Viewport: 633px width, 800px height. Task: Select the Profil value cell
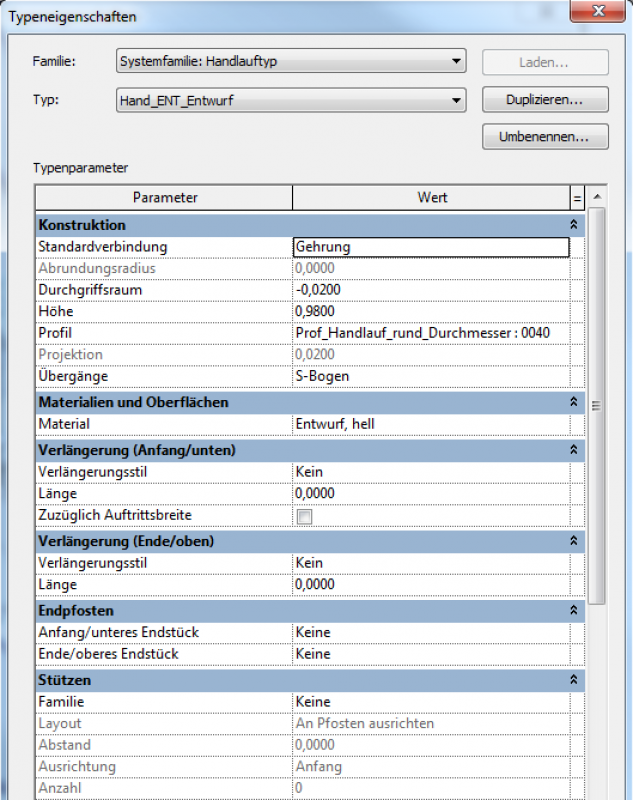point(430,333)
